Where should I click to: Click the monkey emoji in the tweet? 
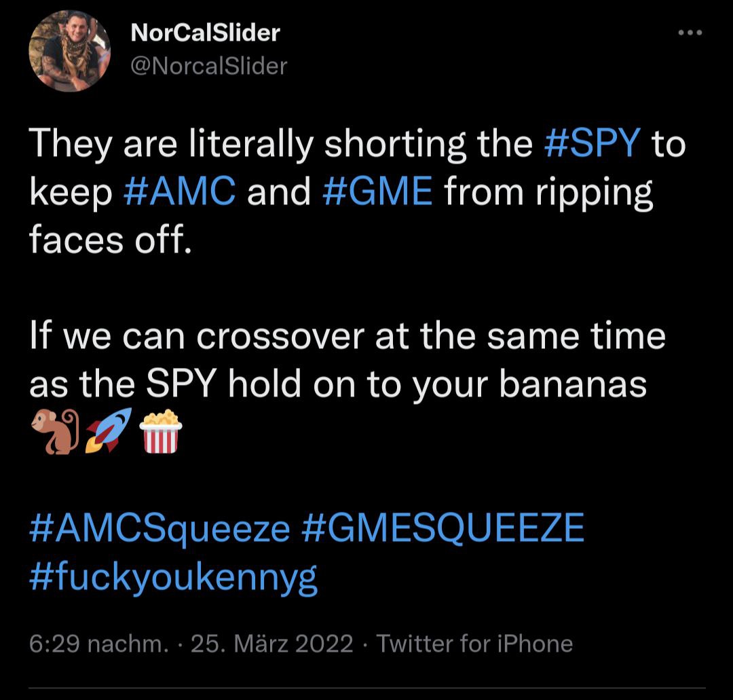54,432
